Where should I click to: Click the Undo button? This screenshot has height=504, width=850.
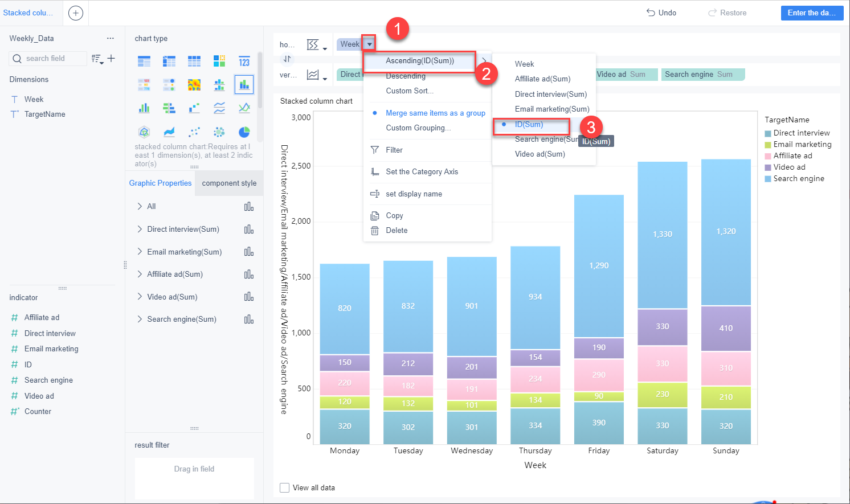(x=661, y=13)
